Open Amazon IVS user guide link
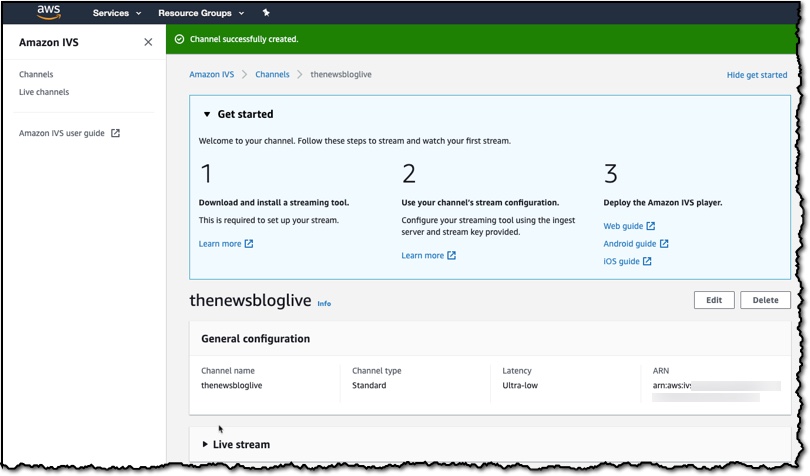This screenshot has width=810, height=476. click(61, 133)
